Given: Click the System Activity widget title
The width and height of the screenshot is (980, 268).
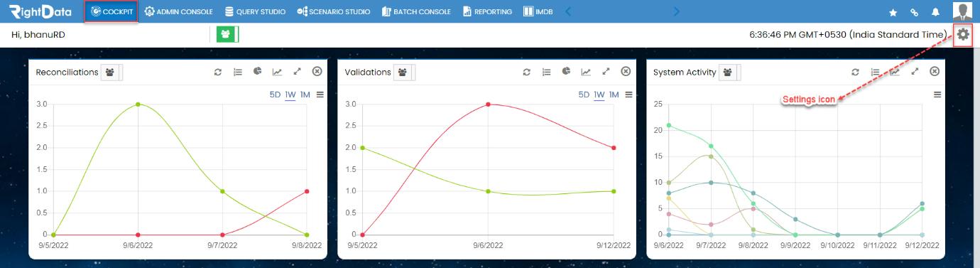Looking at the screenshot, I should (685, 72).
